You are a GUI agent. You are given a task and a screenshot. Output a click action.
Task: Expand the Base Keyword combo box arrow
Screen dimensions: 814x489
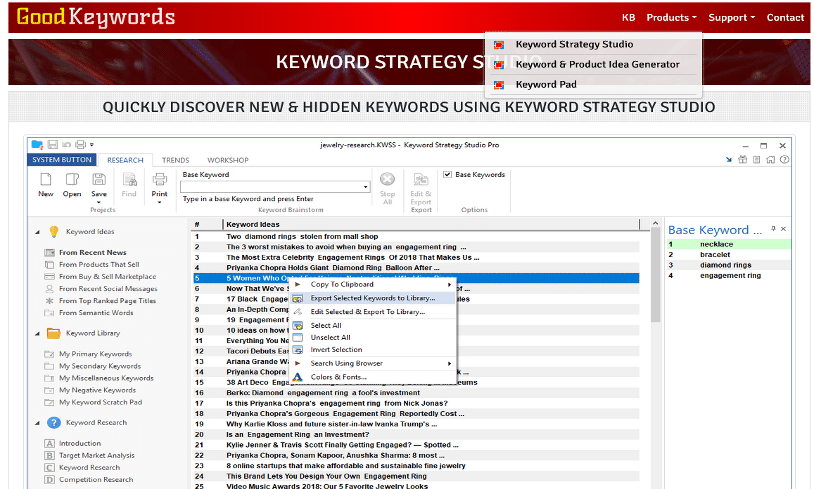click(366, 187)
